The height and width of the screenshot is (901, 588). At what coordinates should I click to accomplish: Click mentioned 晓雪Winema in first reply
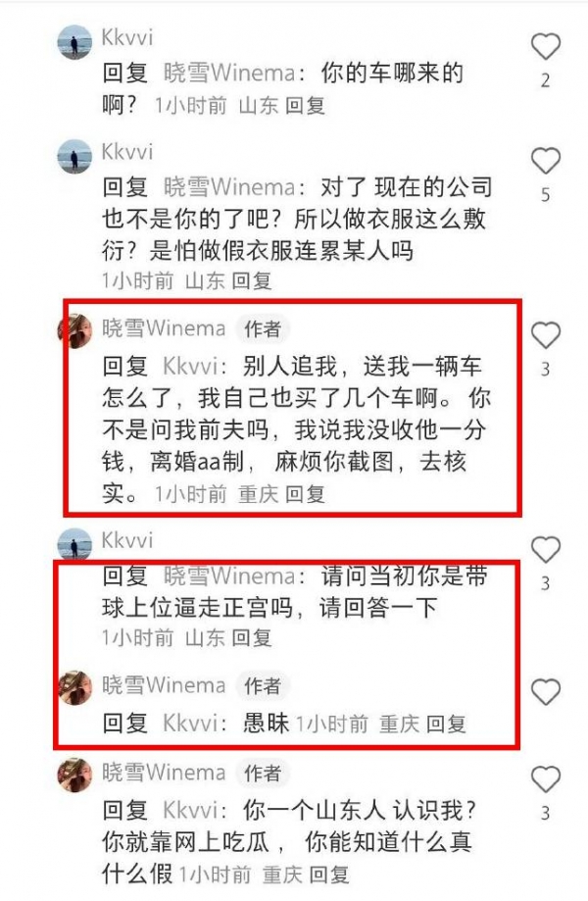pos(229,73)
